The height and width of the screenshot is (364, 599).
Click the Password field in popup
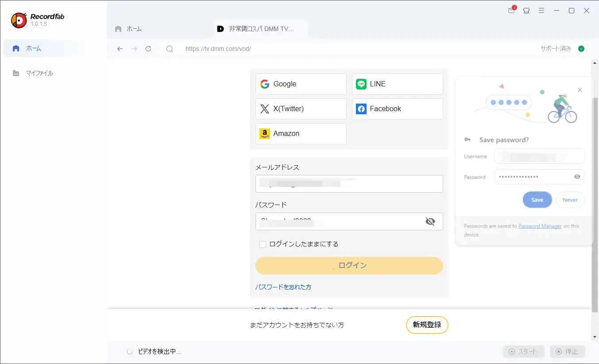(x=540, y=177)
